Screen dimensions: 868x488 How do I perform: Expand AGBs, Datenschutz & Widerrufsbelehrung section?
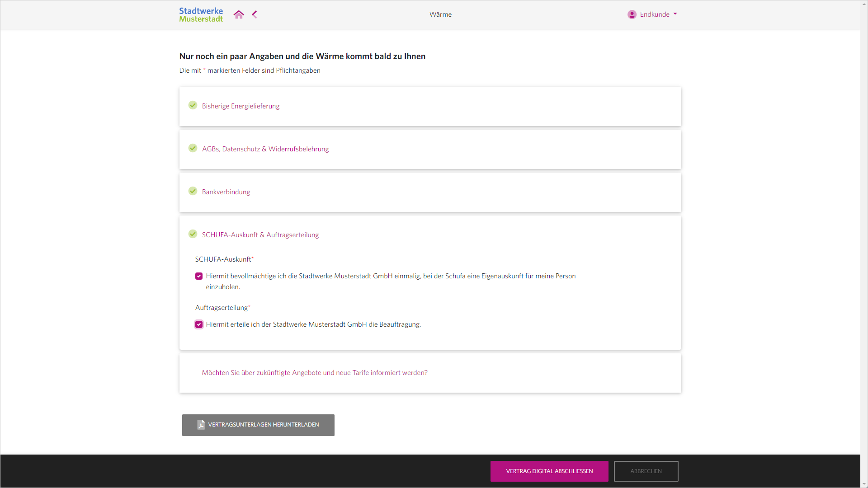(x=265, y=149)
